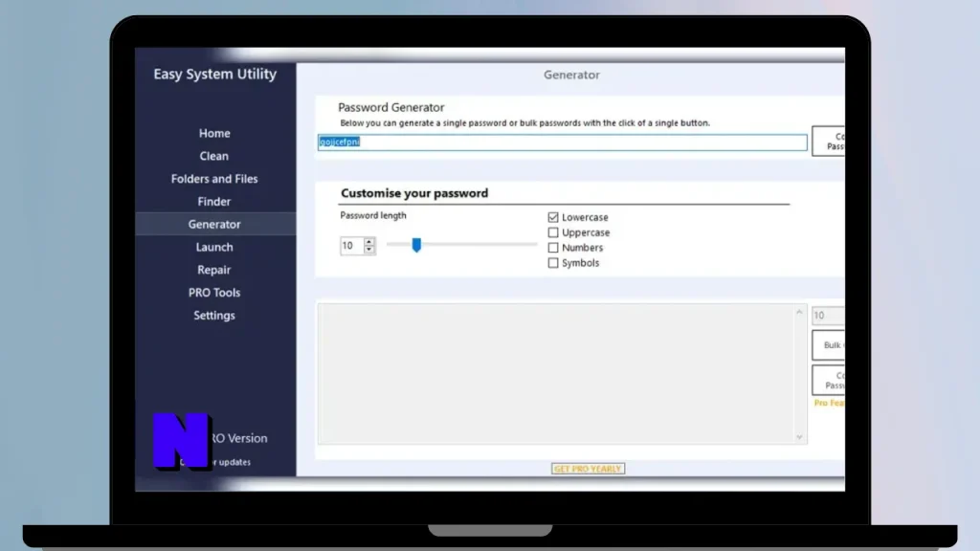Click bulk list scrollbar down arrow
The width and height of the screenshot is (980, 551).
tap(799, 437)
